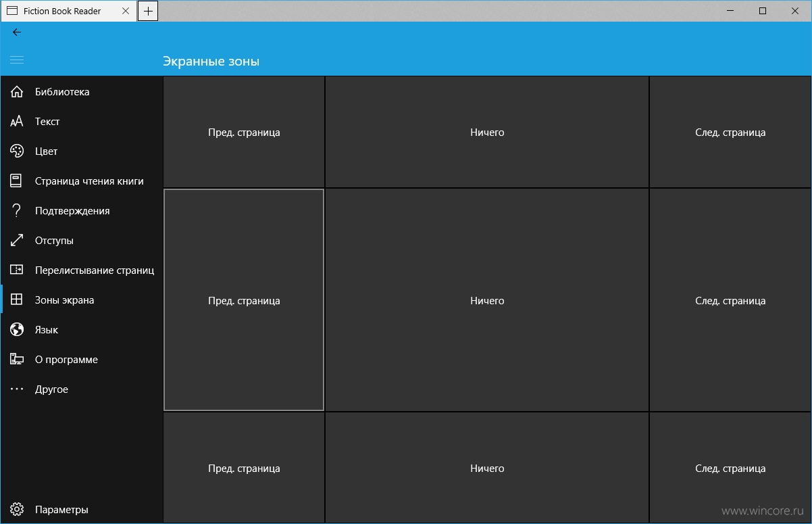Click the Другое three dots icon
Image resolution: width=812 pixels, height=524 pixels.
(x=17, y=389)
